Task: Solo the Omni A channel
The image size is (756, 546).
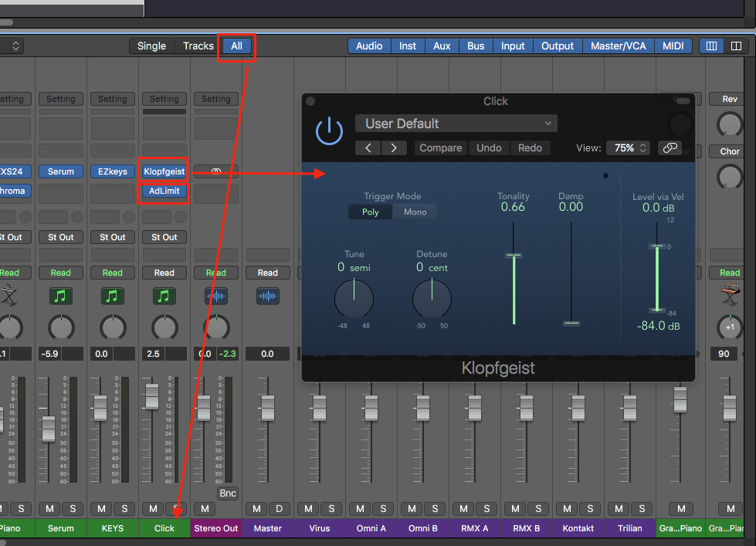Action: 383,509
